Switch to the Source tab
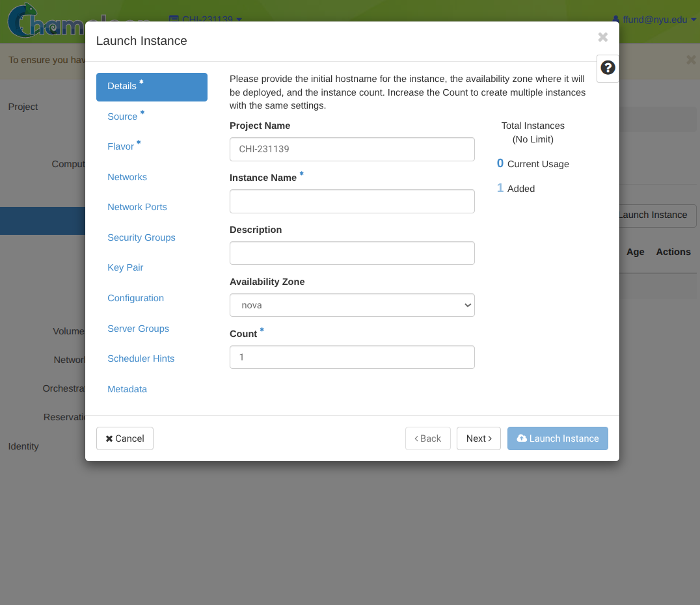Image resolution: width=700 pixels, height=605 pixels. pyautogui.click(x=122, y=116)
